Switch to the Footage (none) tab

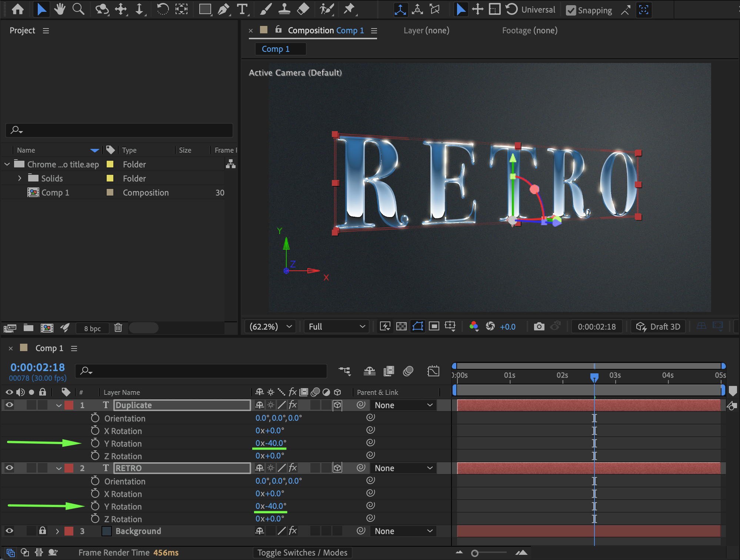pos(530,30)
